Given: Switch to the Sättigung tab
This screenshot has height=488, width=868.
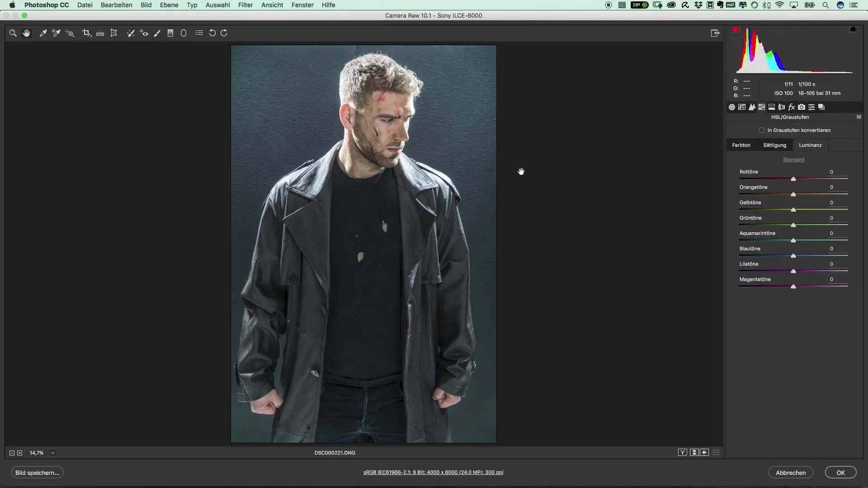Looking at the screenshot, I should click(x=774, y=145).
